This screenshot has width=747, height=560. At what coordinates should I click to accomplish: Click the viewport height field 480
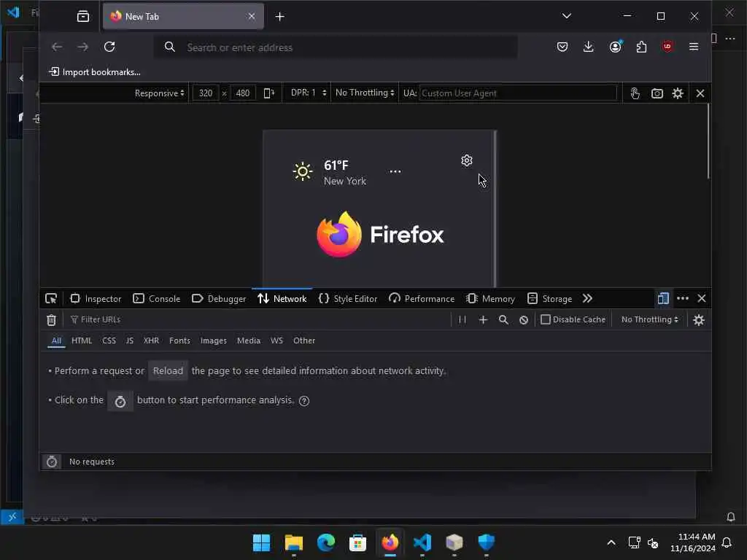click(x=242, y=93)
